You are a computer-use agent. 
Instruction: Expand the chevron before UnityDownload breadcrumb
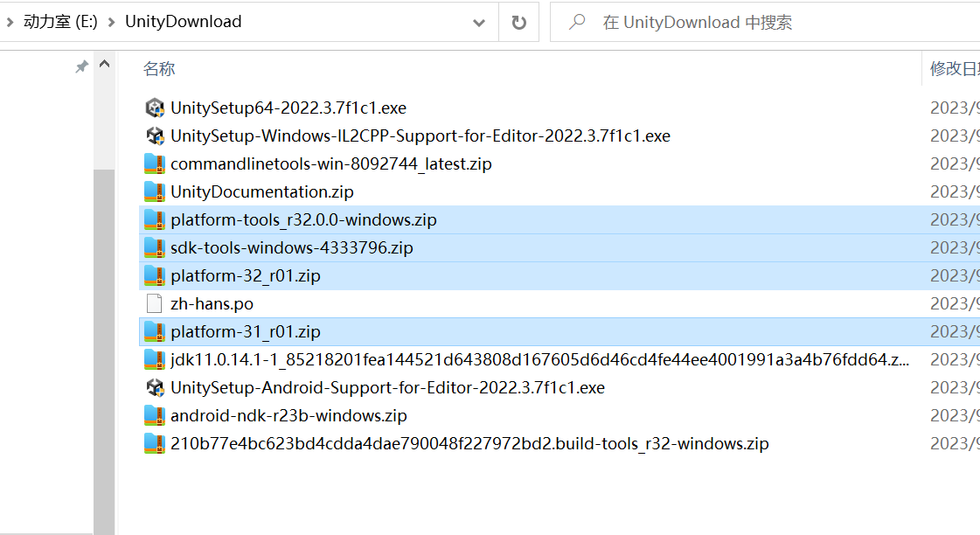111,23
